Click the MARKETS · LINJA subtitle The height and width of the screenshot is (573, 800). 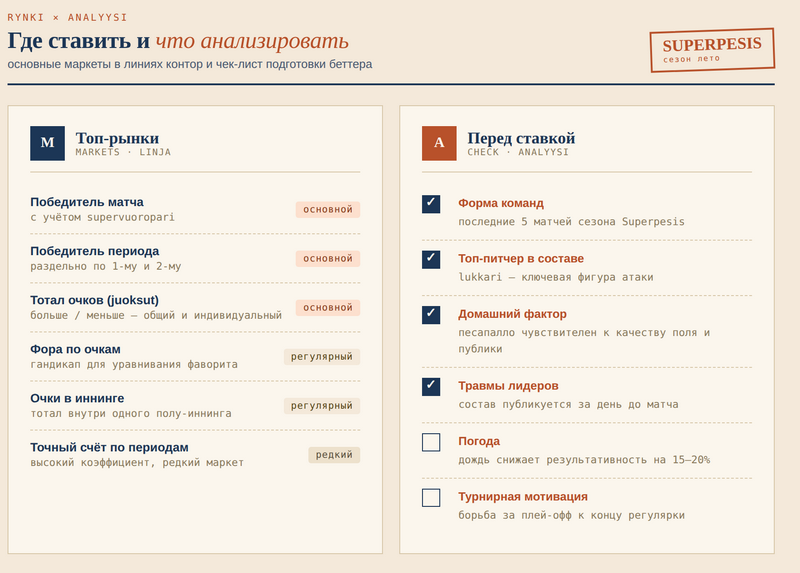(123, 152)
